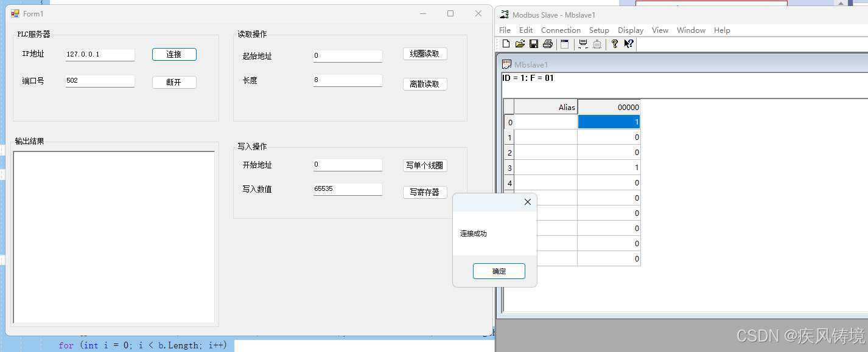The width and height of the screenshot is (868, 352).
Task: Select the row 1 value cell in Mbslave1
Action: pos(609,137)
